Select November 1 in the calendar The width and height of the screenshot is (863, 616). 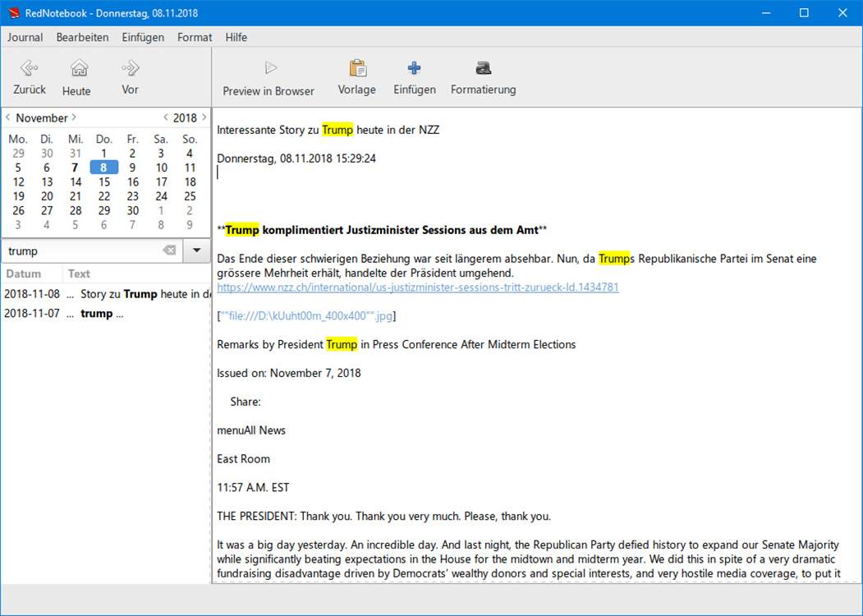pos(103,153)
